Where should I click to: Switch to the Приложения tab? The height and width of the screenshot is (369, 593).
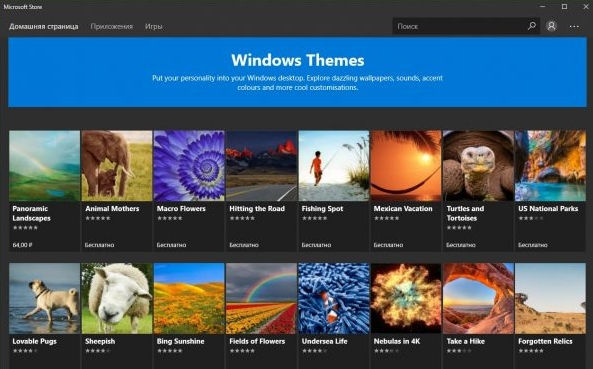click(x=112, y=26)
